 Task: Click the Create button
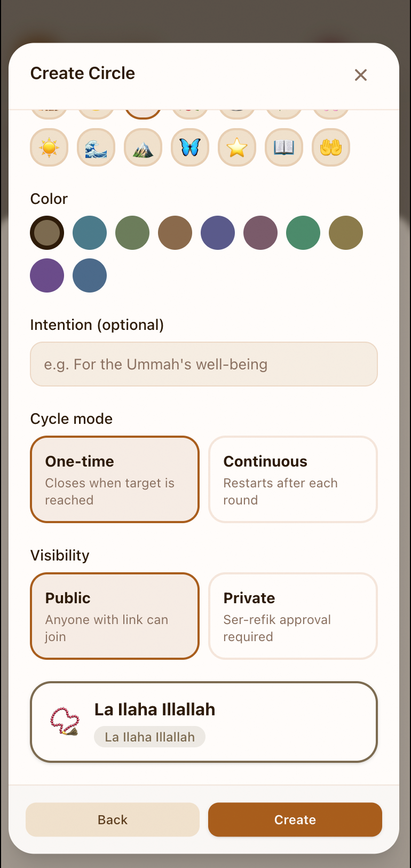click(x=295, y=819)
